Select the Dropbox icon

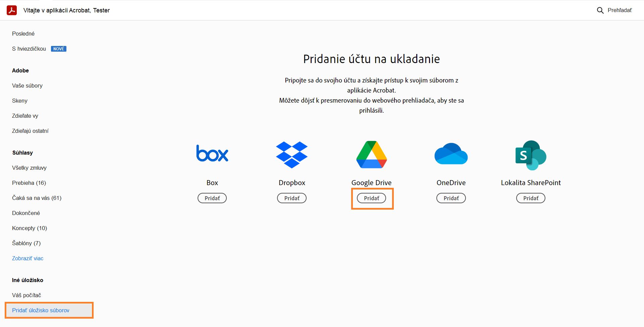click(291, 154)
